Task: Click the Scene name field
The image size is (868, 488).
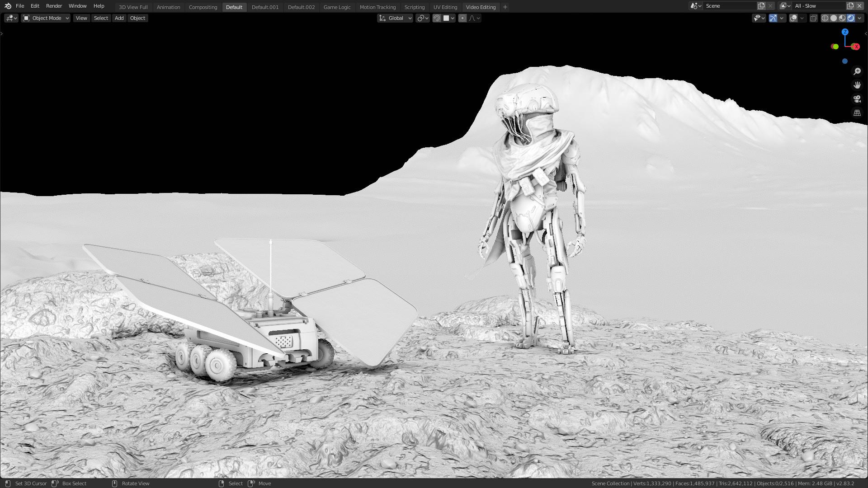Action: [729, 6]
